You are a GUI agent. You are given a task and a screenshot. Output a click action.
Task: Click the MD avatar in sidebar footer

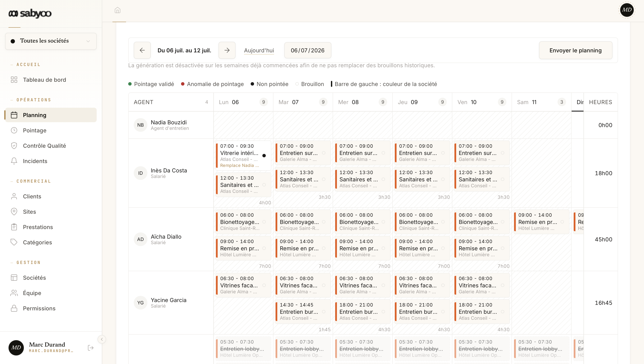pos(16,347)
